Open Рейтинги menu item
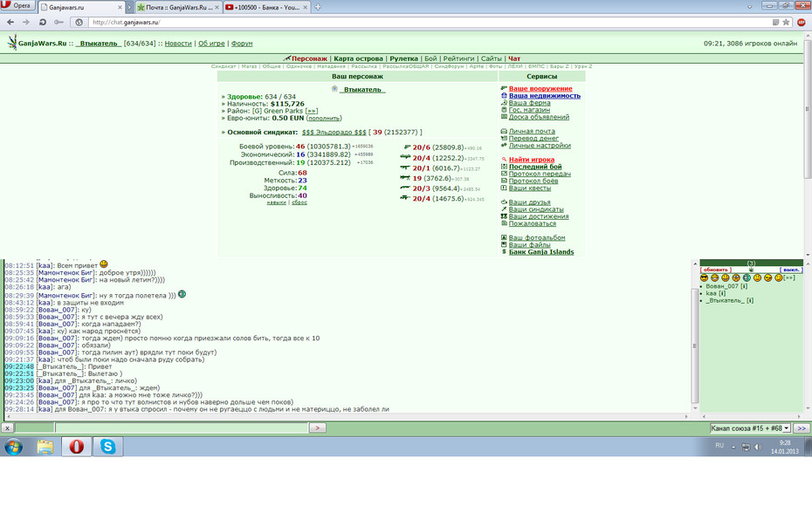 pos(458,58)
